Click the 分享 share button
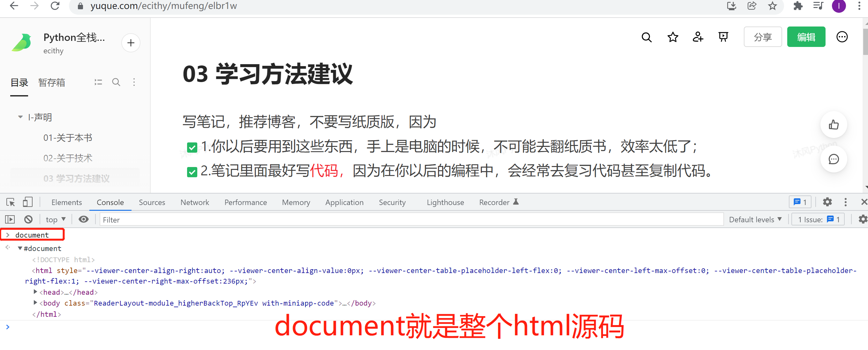Screen dimensions: 868x350 (x=762, y=37)
